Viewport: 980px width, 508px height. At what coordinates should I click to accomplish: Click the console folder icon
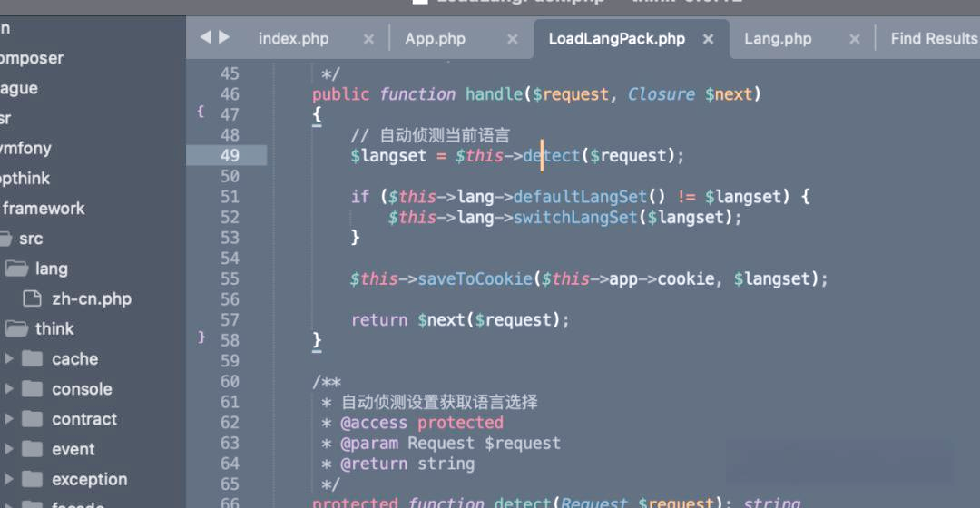click(32, 388)
